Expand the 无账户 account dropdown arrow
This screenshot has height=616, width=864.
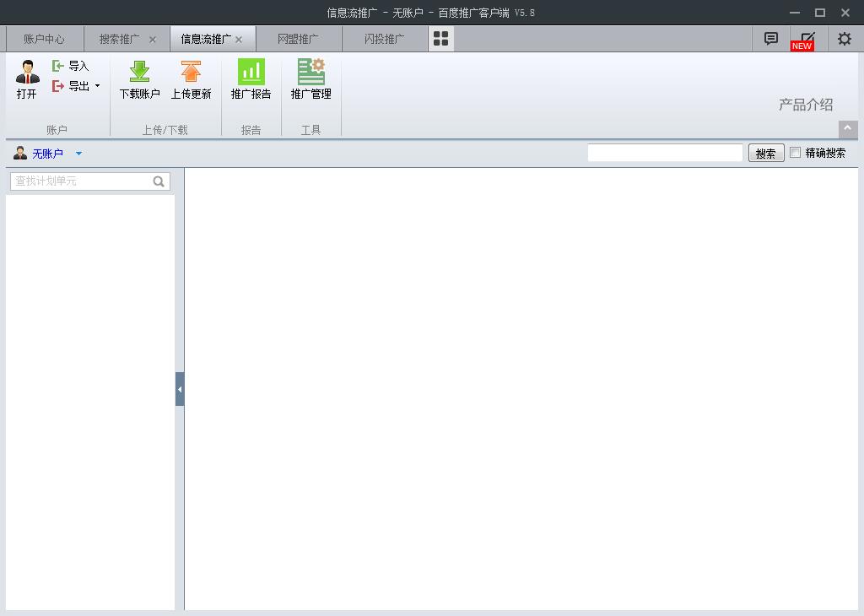pos(78,154)
